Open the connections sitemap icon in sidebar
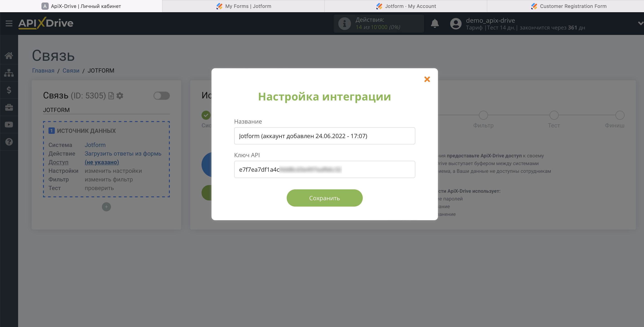Screen dimensions: 644x327 9,73
